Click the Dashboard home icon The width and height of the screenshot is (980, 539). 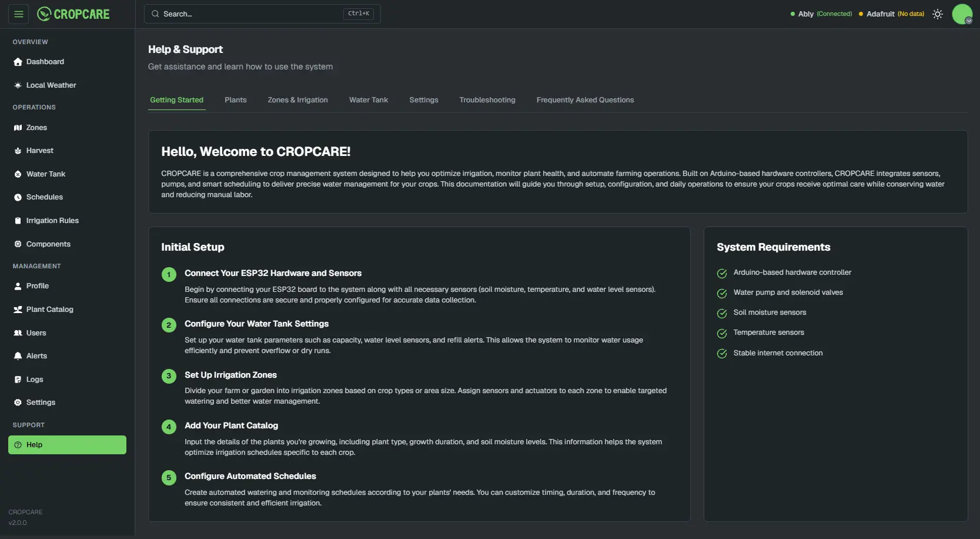tap(18, 62)
